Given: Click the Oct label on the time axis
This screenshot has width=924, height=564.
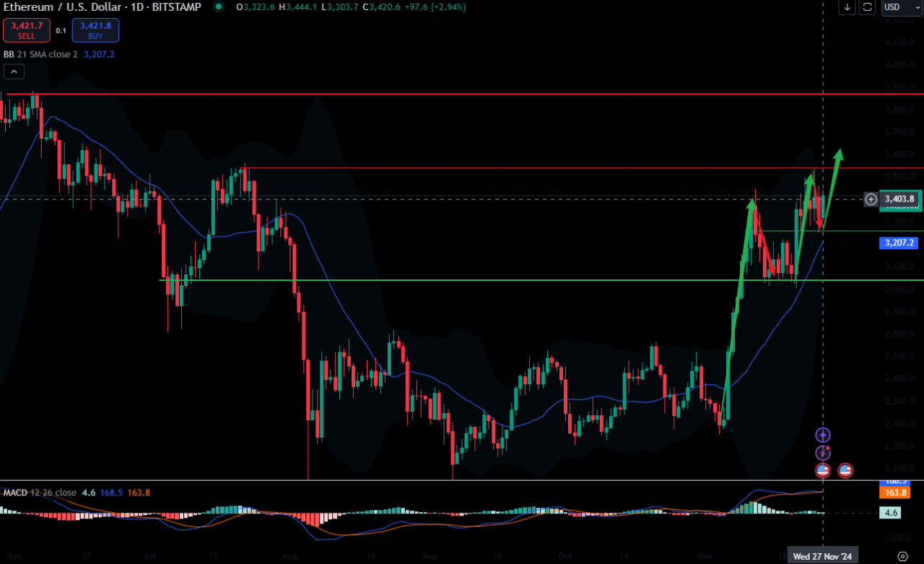Looking at the screenshot, I should pos(565,557).
